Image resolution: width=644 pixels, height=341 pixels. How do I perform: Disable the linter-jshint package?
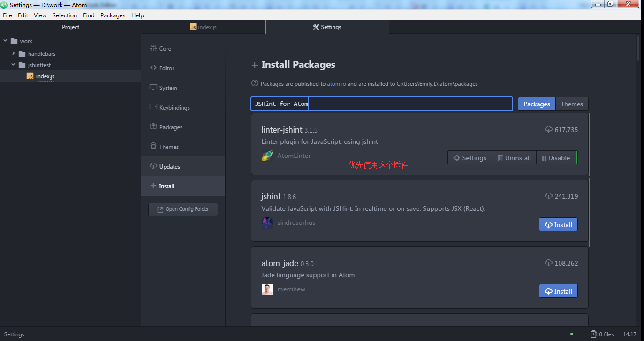555,158
